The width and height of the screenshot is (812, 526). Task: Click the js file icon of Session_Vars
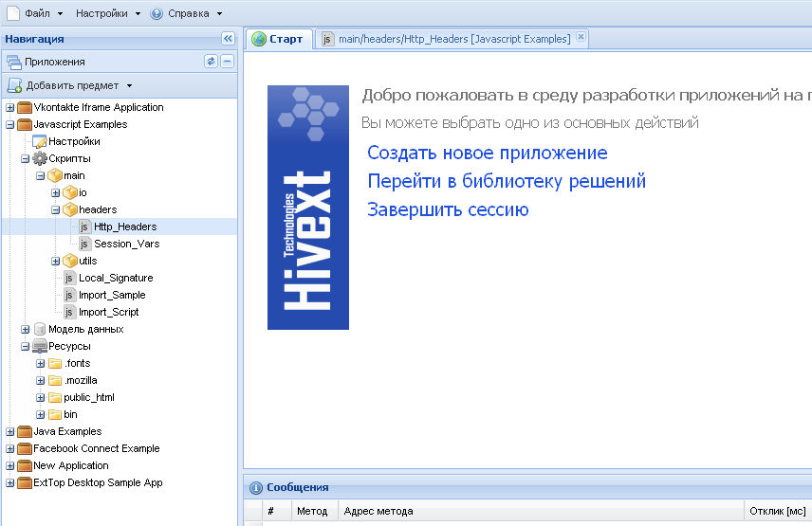[84, 244]
